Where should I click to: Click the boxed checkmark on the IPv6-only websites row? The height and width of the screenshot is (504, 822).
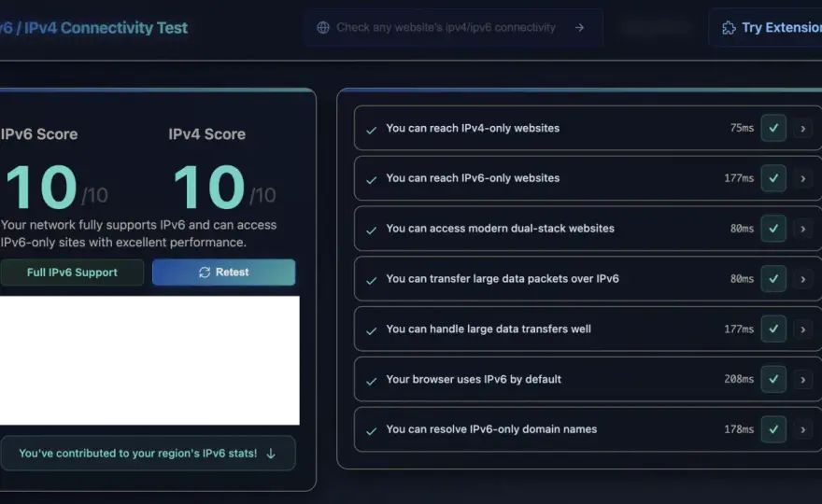coord(773,178)
